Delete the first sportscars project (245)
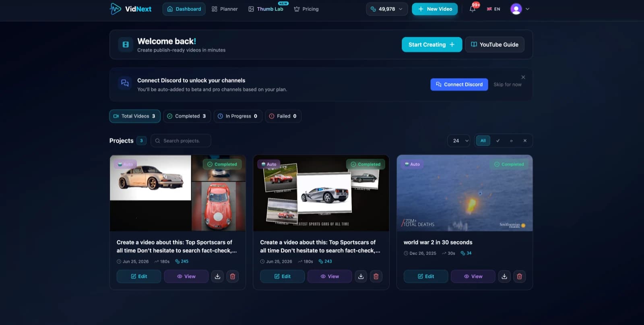 pyautogui.click(x=233, y=276)
